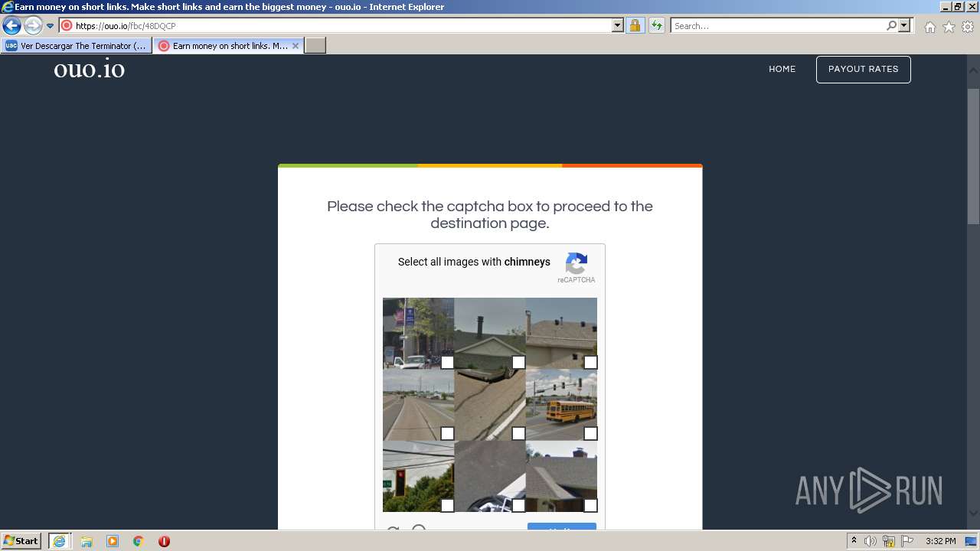
Task: Click the scrollbar down arrow
Action: click(973, 514)
